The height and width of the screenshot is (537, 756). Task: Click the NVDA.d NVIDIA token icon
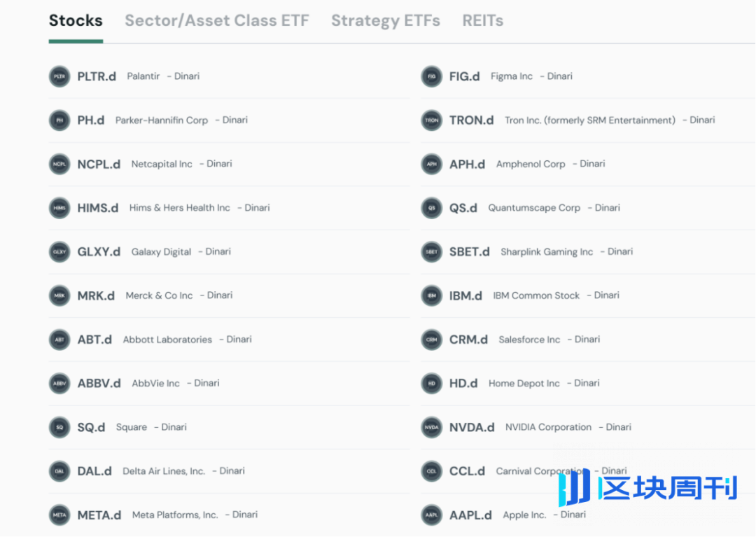431,427
